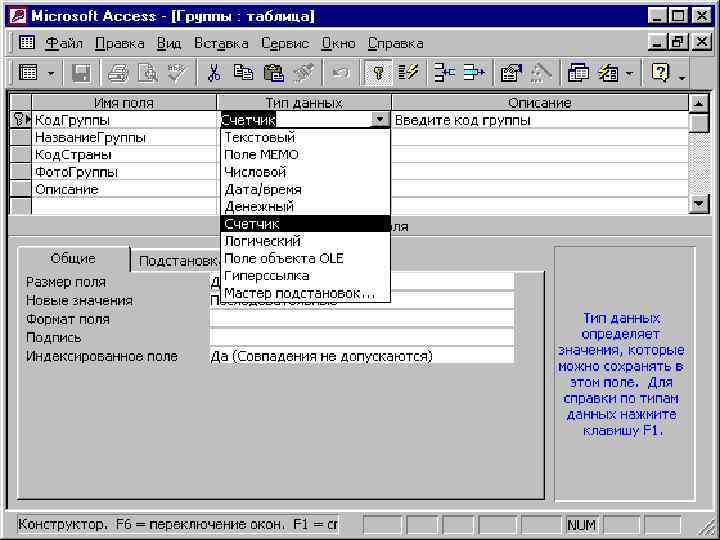Click the Имя поля column header
The width and height of the screenshot is (720, 540).
[x=124, y=102]
